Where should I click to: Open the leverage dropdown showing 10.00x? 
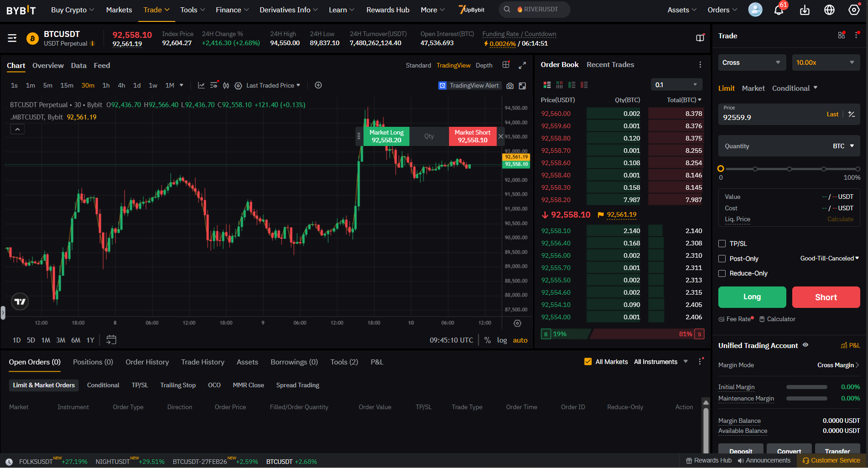826,62
